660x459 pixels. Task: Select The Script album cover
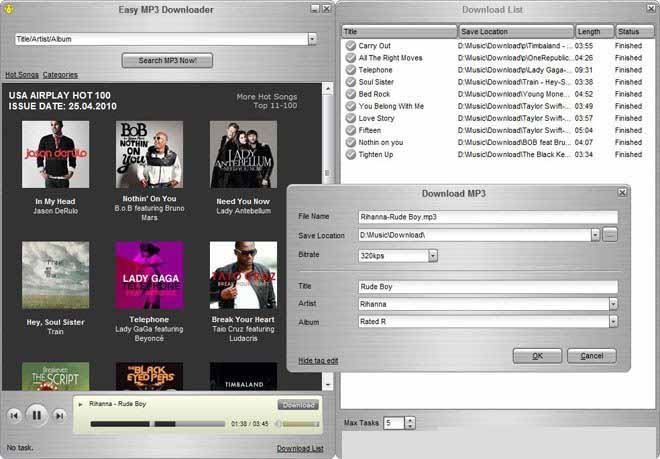(56, 376)
